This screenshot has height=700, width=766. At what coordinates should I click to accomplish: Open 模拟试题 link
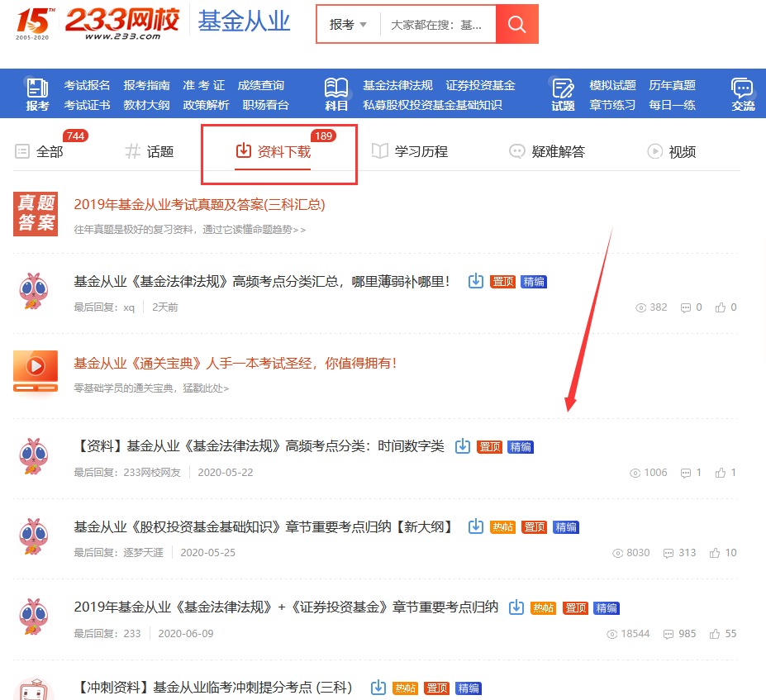(612, 85)
